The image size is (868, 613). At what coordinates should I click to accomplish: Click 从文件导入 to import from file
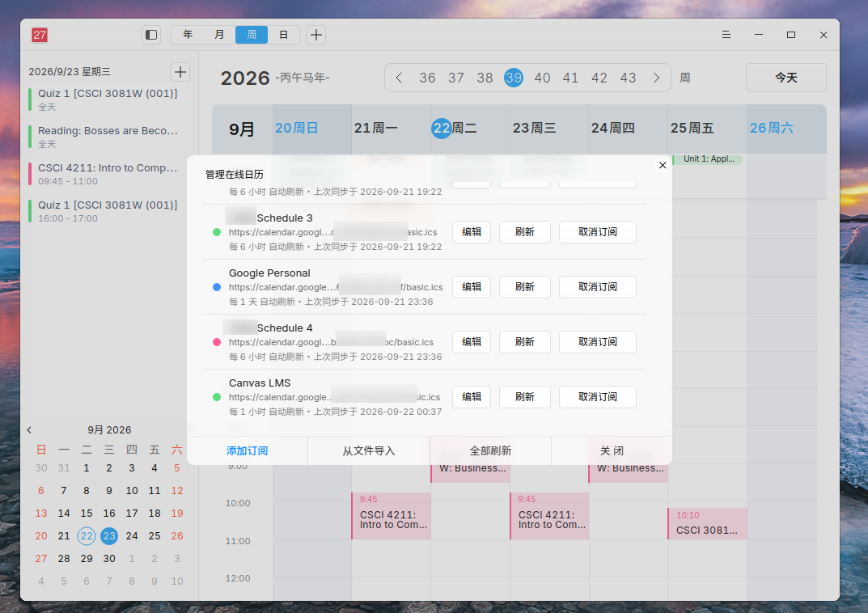click(x=369, y=451)
